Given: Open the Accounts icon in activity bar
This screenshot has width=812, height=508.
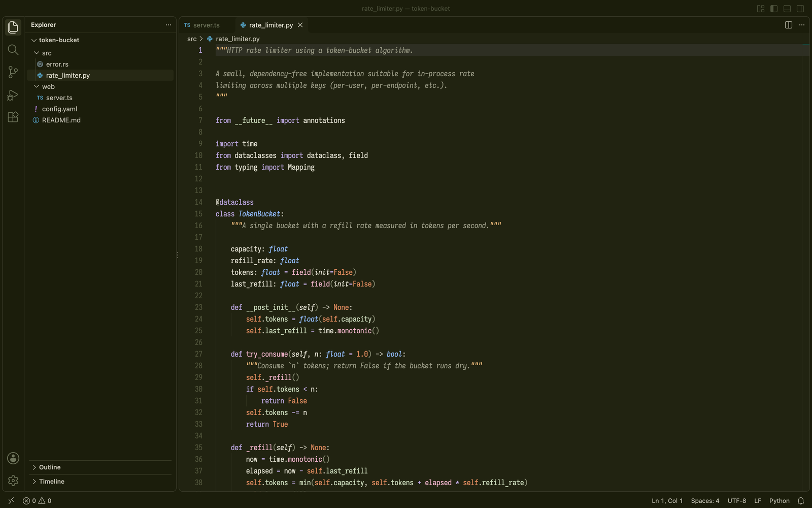Looking at the screenshot, I should tap(13, 458).
